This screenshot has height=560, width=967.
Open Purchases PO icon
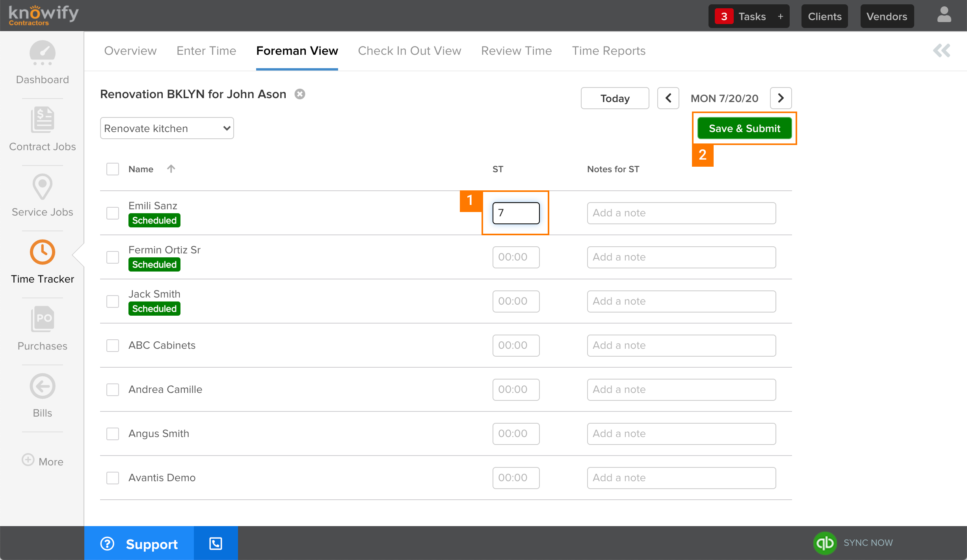click(x=43, y=319)
